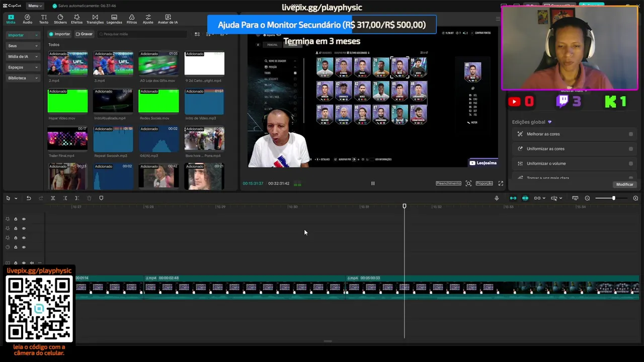Hide the first effect track eye
The image size is (644, 362).
click(x=24, y=219)
